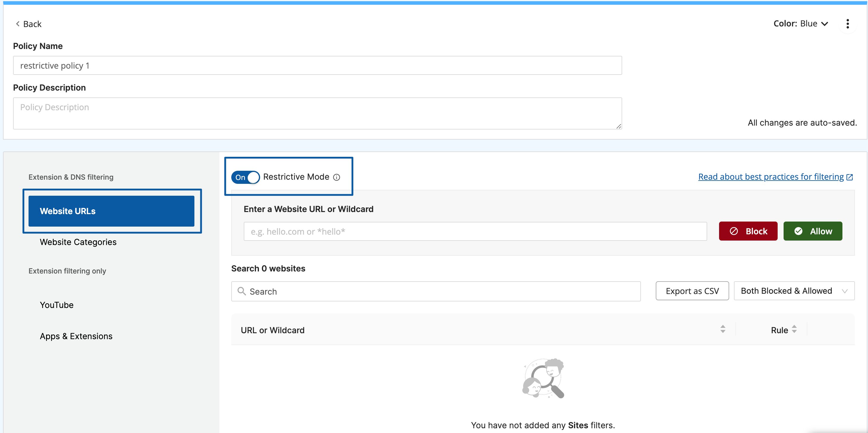The image size is (868, 433).
Task: Open best practices for filtering link
Action: pyautogui.click(x=771, y=177)
